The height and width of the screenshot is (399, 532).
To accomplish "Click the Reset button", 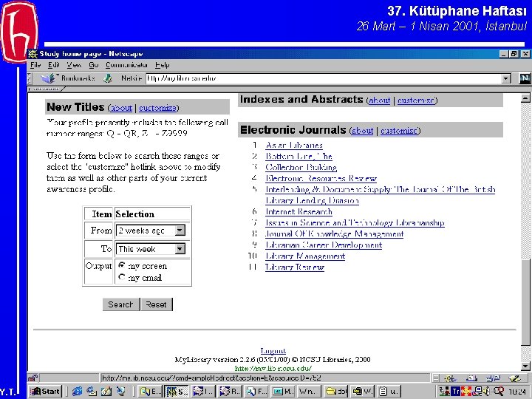I will (157, 304).
